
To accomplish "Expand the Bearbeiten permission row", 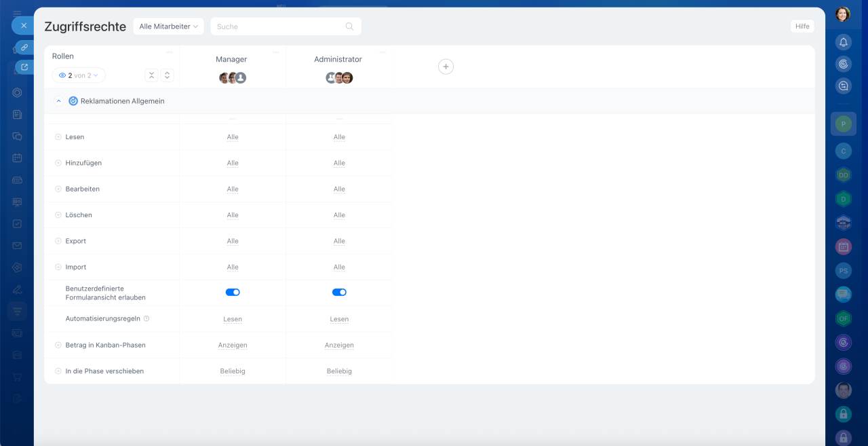I will [58, 189].
